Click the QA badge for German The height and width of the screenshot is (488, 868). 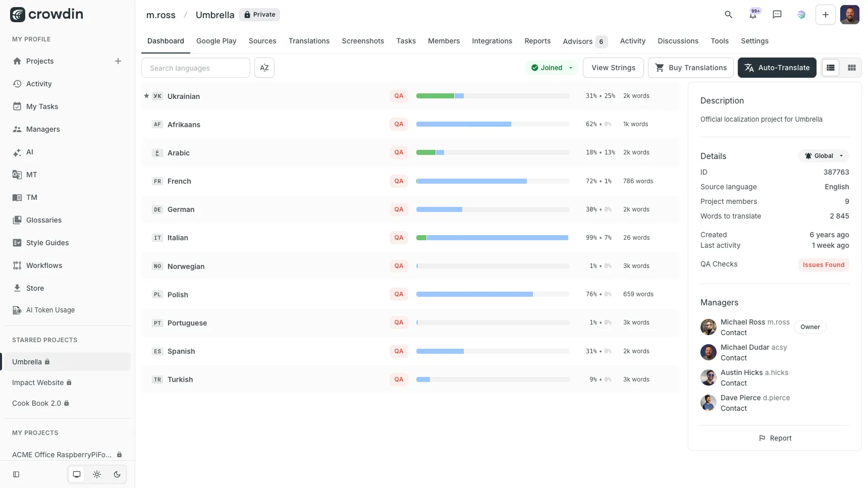coord(399,209)
